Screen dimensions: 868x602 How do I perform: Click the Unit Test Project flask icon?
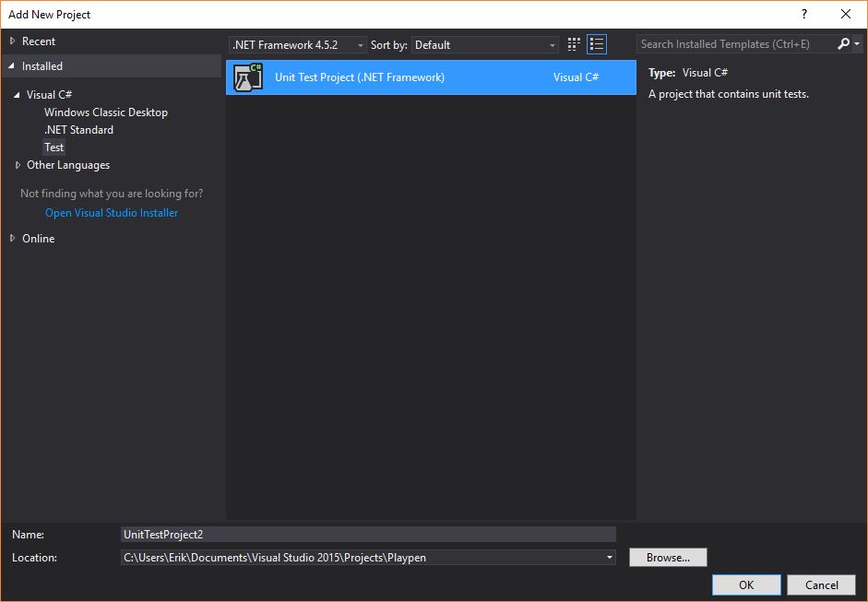pos(247,77)
